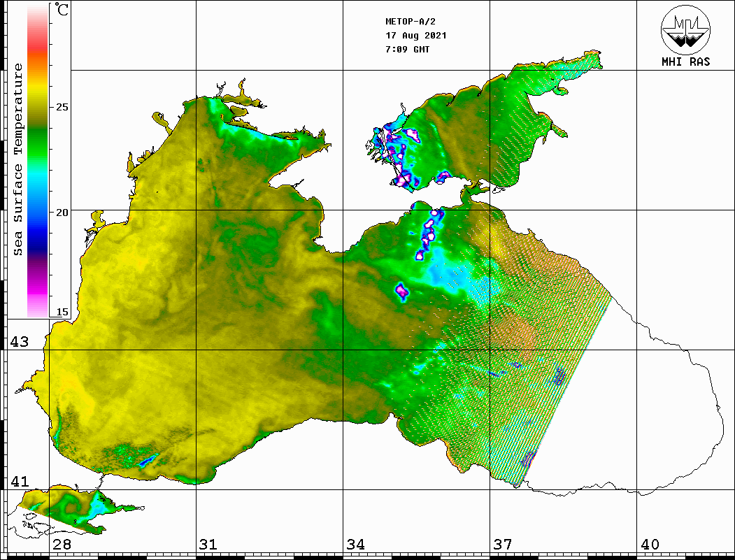Click the 'Sea Surface Temperature' legend title
Viewport: 735px width, 560px height.
17,159
